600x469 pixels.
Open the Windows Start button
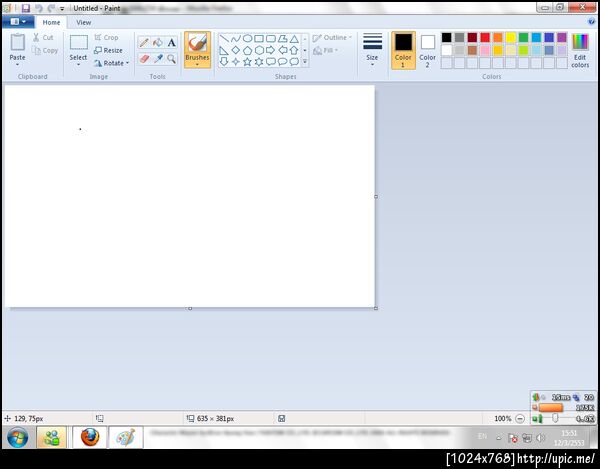pos(17,437)
